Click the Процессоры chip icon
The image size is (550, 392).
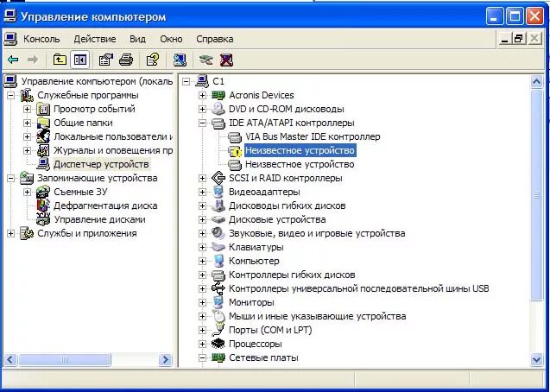click(218, 344)
